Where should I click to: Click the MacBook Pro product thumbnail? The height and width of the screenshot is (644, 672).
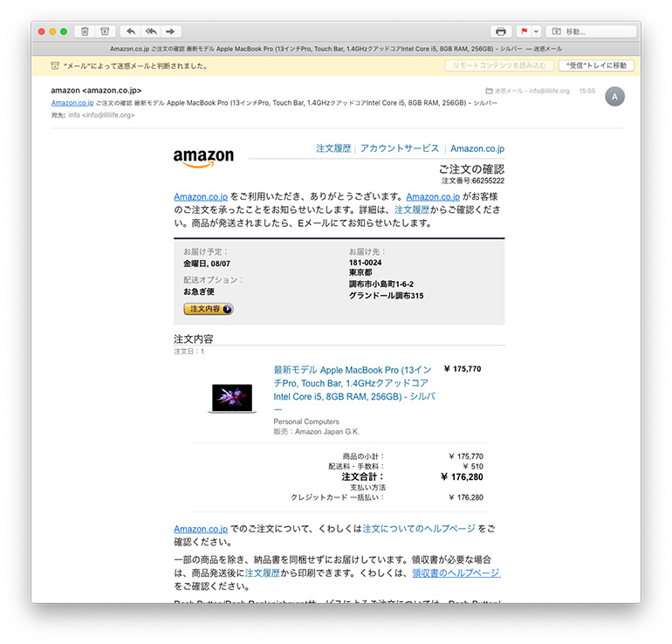(231, 399)
